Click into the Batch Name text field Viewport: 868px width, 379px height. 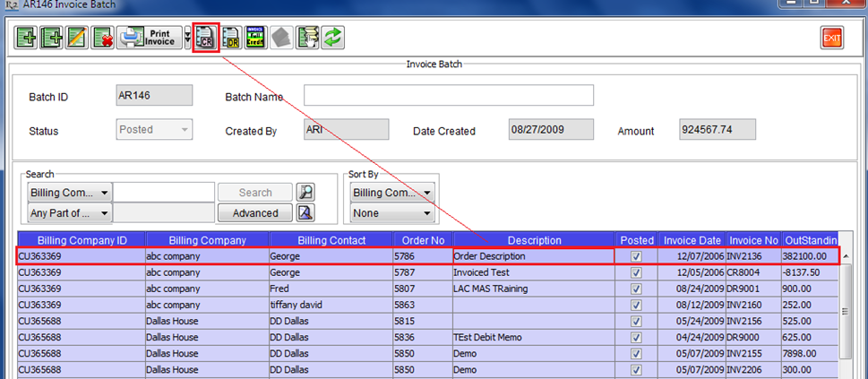pos(448,96)
